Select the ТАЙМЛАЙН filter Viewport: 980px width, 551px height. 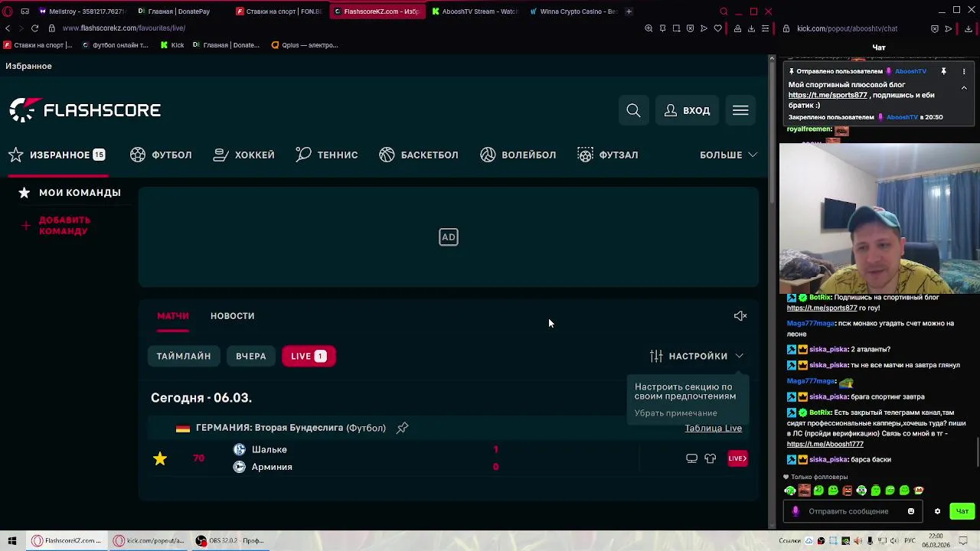184,356
